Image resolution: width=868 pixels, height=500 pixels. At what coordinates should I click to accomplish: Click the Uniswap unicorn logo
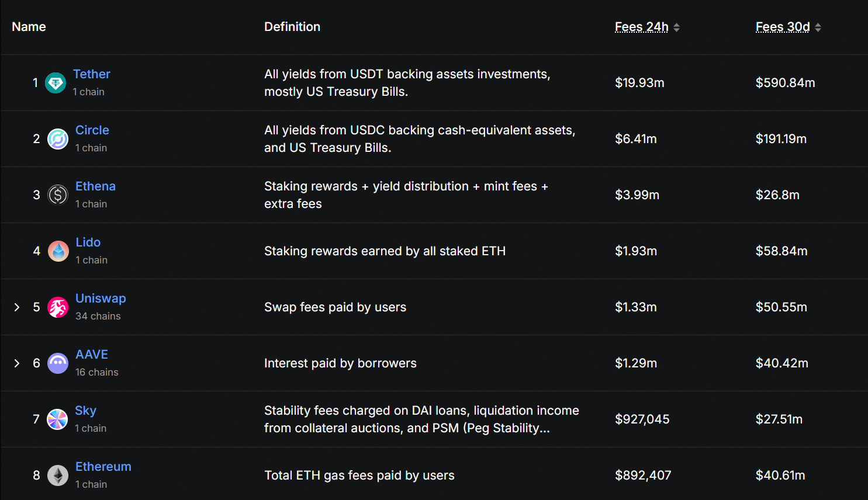(x=58, y=307)
